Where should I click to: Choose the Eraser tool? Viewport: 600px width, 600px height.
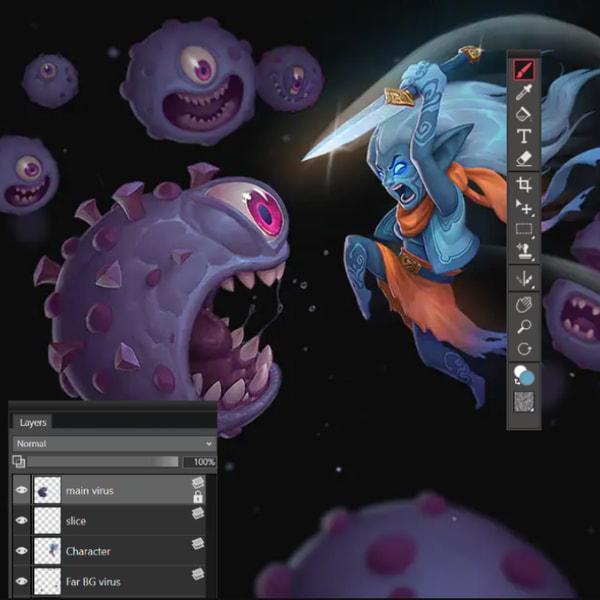coord(523,158)
